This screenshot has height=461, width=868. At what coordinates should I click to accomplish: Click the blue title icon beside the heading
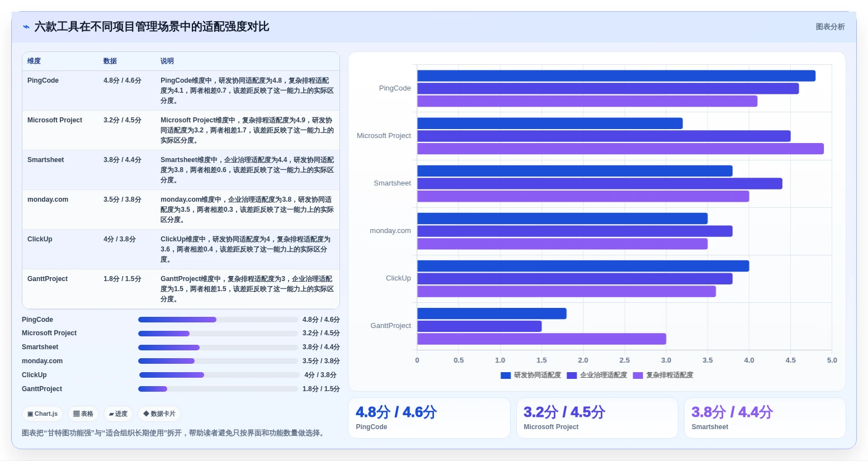pos(26,27)
